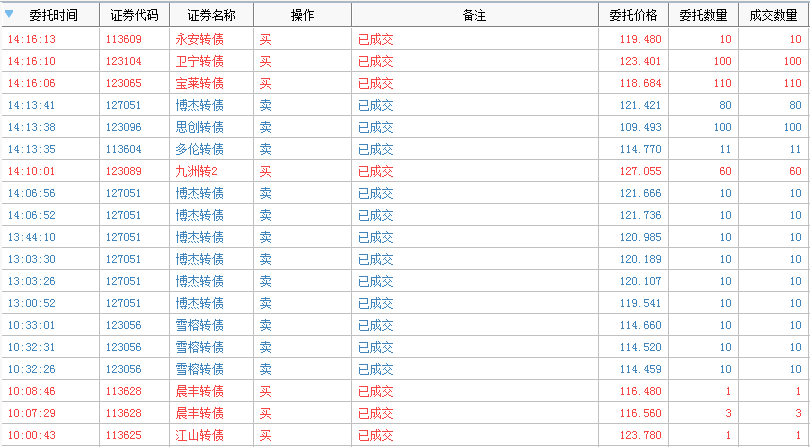Select the 14:13:38 time cell
The image size is (810, 447).
tap(32, 127)
